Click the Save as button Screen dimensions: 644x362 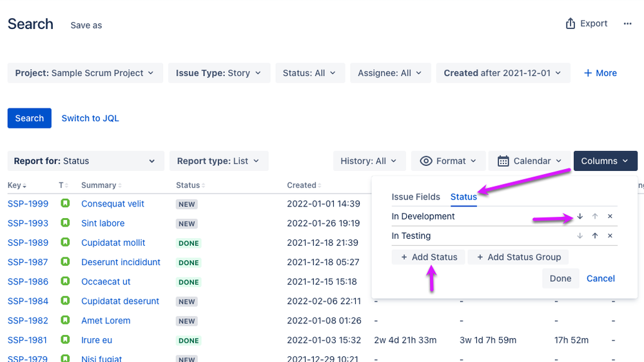pos(86,25)
